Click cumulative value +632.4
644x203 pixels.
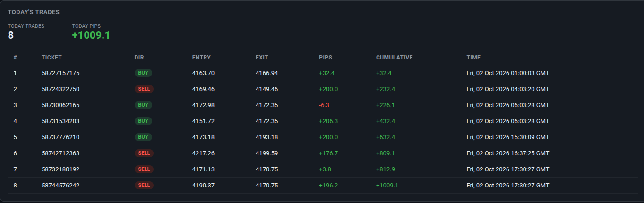[x=386, y=137]
